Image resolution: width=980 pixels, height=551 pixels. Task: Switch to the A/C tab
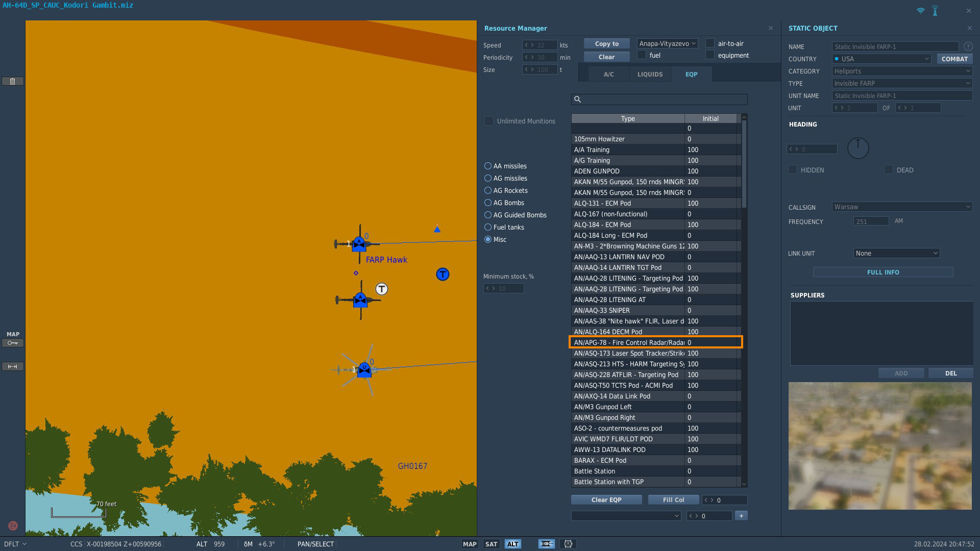[608, 74]
